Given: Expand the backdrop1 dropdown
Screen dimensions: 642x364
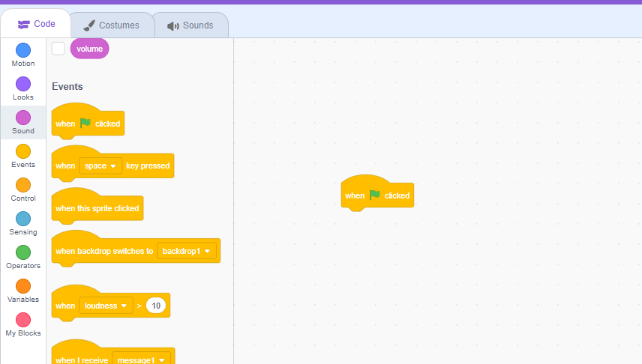Looking at the screenshot, I should (187, 251).
